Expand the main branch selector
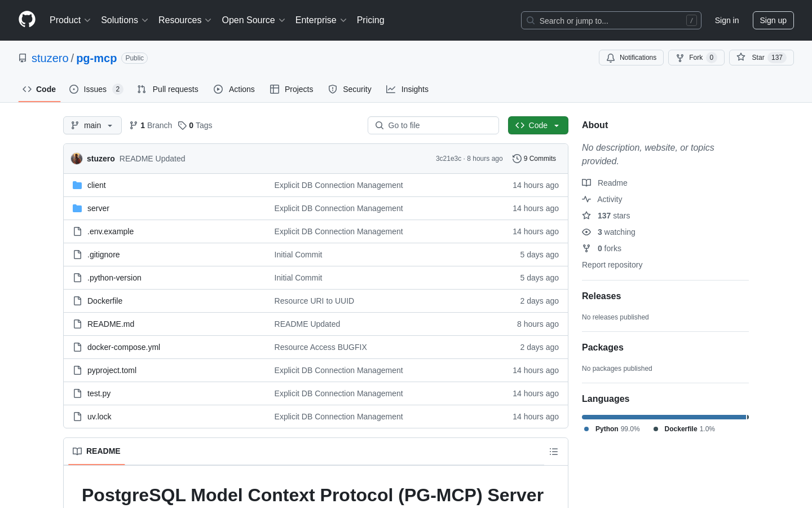The width and height of the screenshot is (812, 508). coord(92,125)
